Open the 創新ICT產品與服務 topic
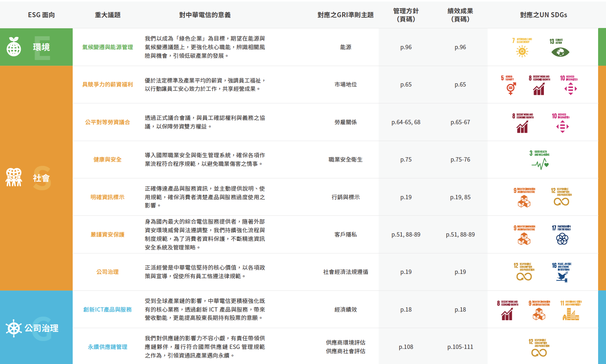 click(x=108, y=309)
